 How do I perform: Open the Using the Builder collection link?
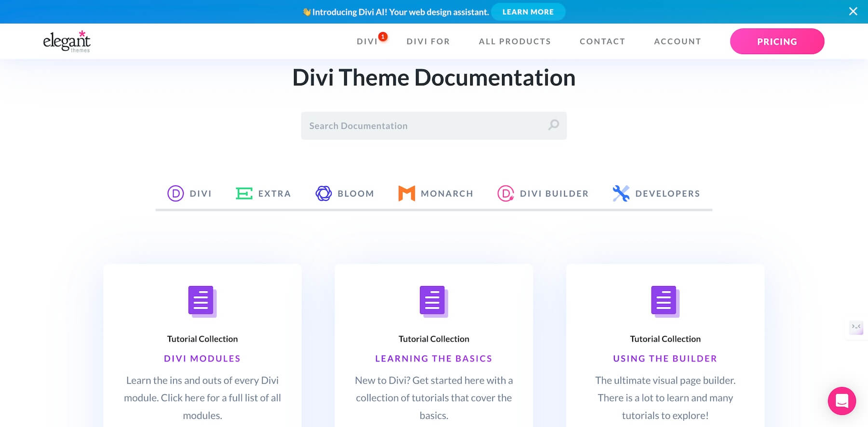click(665, 358)
